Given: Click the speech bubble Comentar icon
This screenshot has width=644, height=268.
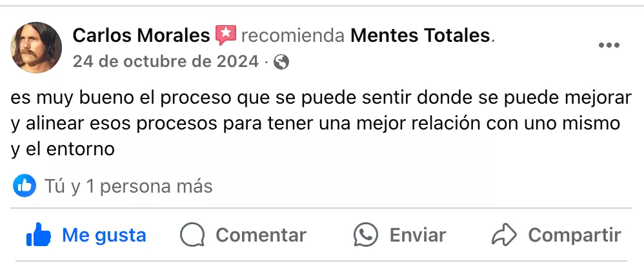Looking at the screenshot, I should tap(192, 235).
